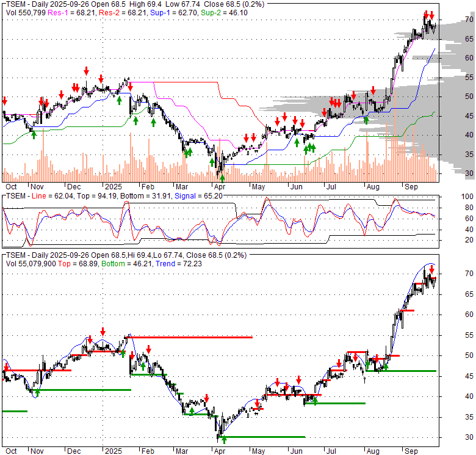
Task: Click the Vol 550,799 reading in top chart
Action: click(x=26, y=13)
